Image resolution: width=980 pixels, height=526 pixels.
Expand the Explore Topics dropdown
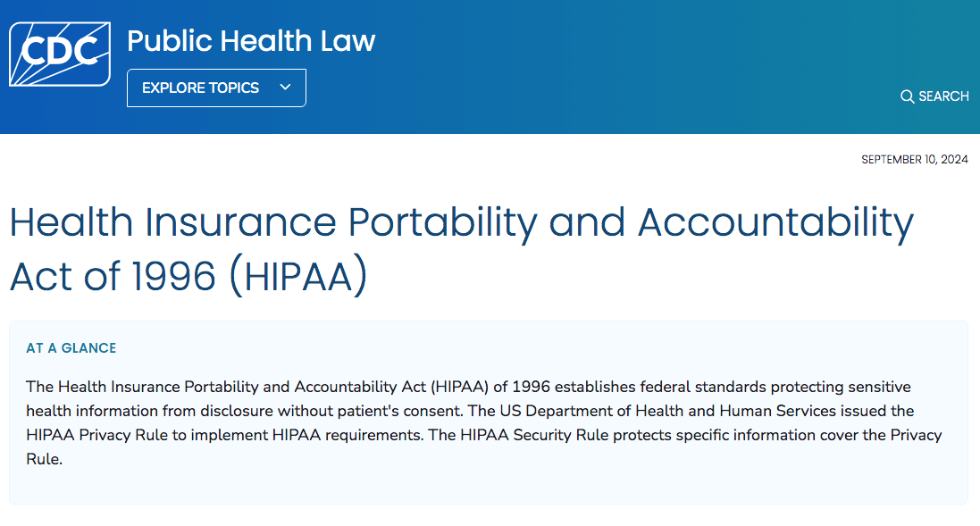(216, 88)
